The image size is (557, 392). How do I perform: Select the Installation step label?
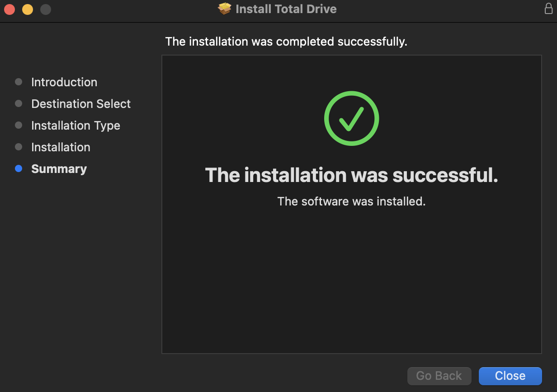point(61,147)
